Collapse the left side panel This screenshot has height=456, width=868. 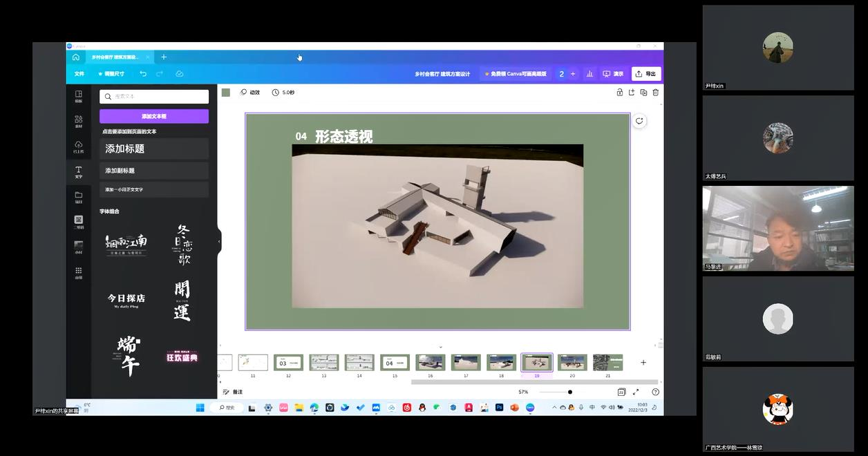point(219,241)
